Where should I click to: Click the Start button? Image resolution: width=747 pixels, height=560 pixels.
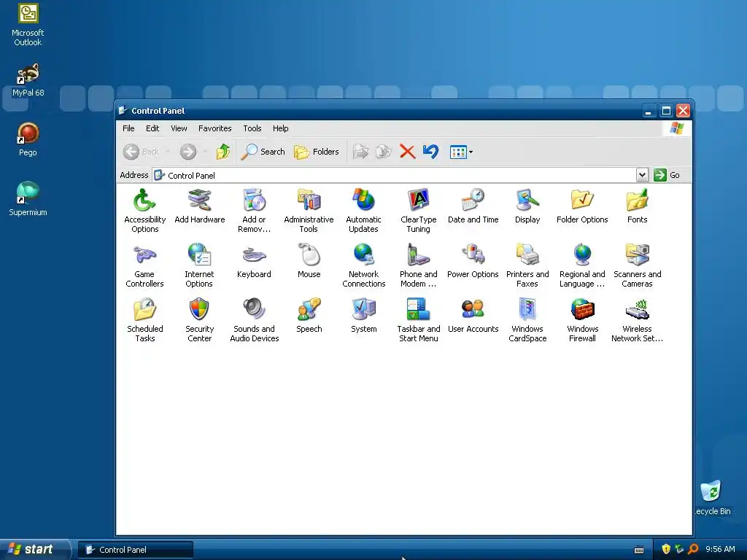[35, 550]
